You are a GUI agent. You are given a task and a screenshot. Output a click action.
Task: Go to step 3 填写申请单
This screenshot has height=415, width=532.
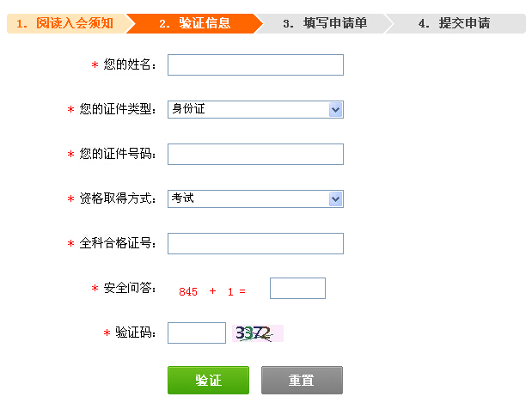pos(325,23)
